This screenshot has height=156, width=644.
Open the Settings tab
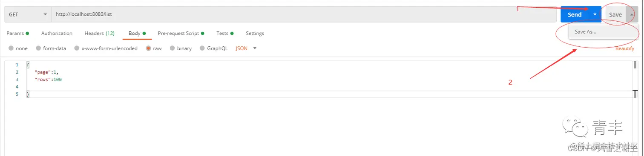click(255, 33)
